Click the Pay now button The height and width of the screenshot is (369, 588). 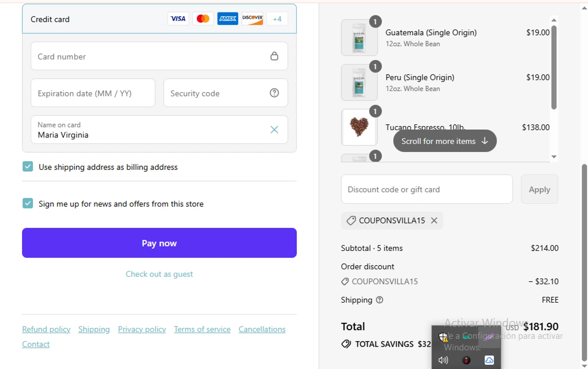(159, 243)
